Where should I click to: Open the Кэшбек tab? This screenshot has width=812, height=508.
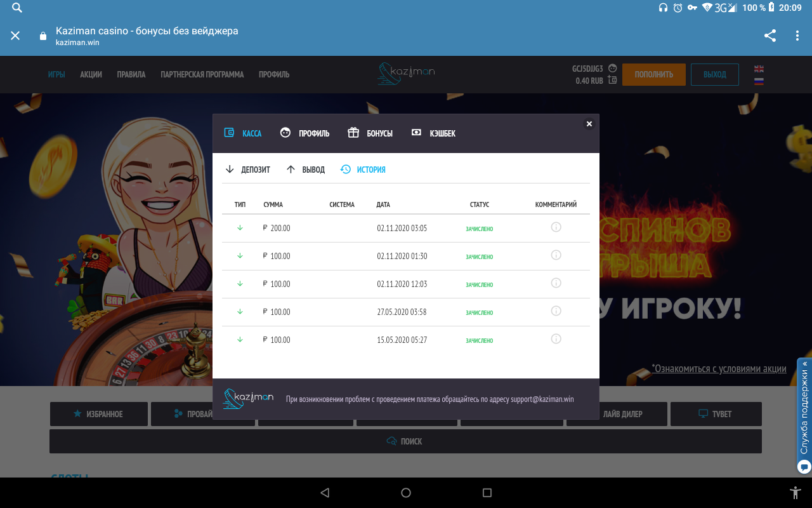[434, 133]
